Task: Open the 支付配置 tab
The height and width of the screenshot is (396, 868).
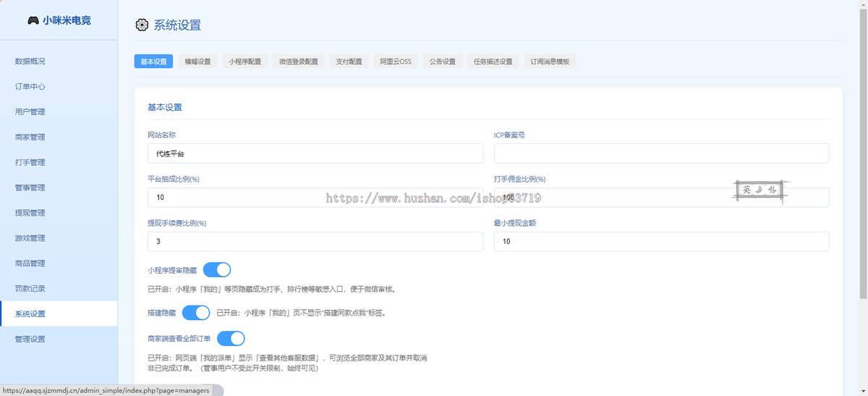Action: click(x=349, y=62)
